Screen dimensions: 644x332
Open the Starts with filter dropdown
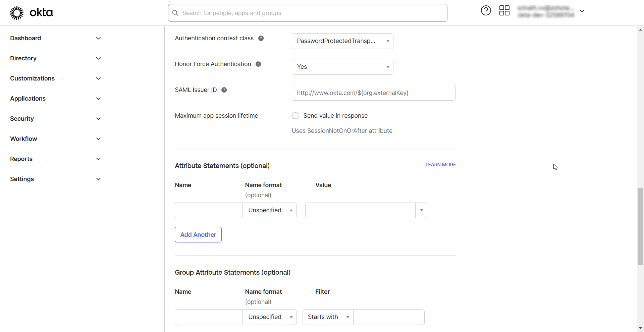pyautogui.click(x=328, y=317)
